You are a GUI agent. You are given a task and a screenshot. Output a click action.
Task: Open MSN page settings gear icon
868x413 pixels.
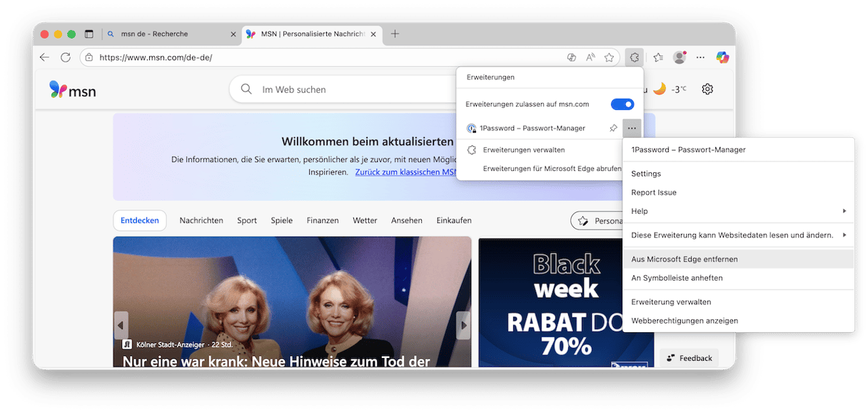[707, 89]
